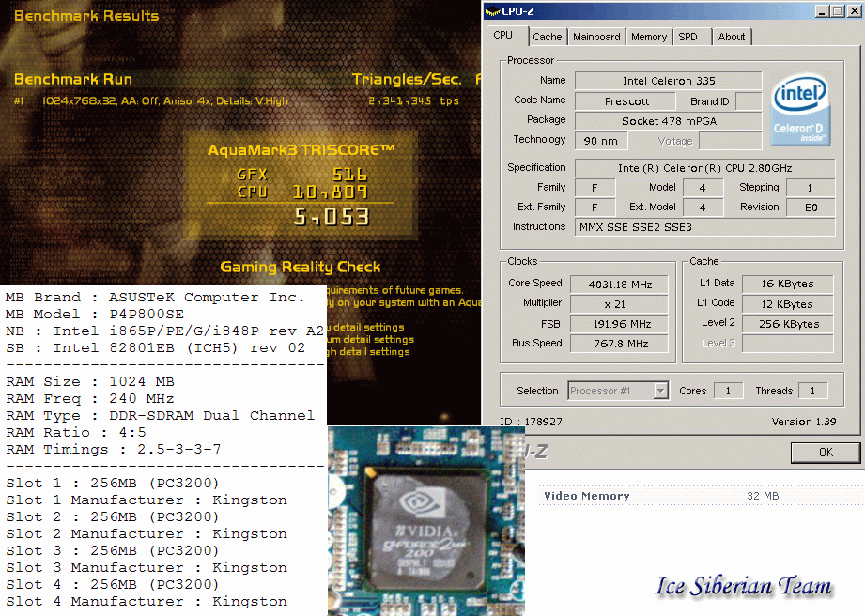Click the NB : Intel i865P line

click(x=164, y=331)
